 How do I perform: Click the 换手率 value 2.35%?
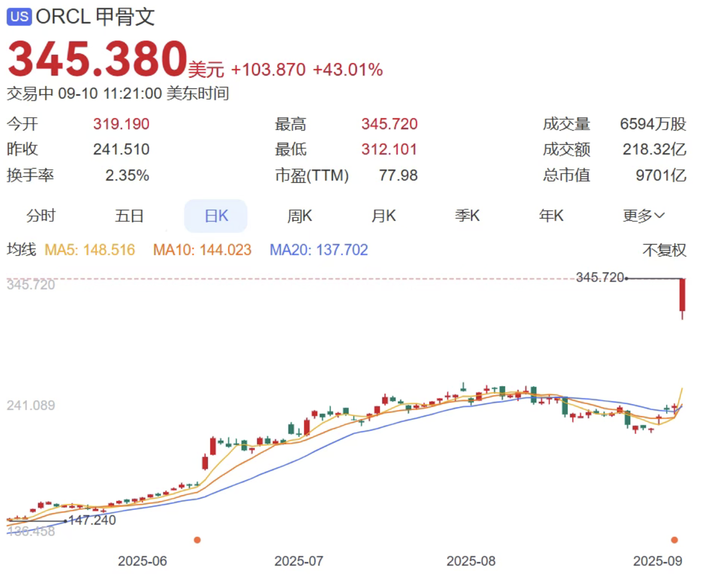tap(127, 175)
